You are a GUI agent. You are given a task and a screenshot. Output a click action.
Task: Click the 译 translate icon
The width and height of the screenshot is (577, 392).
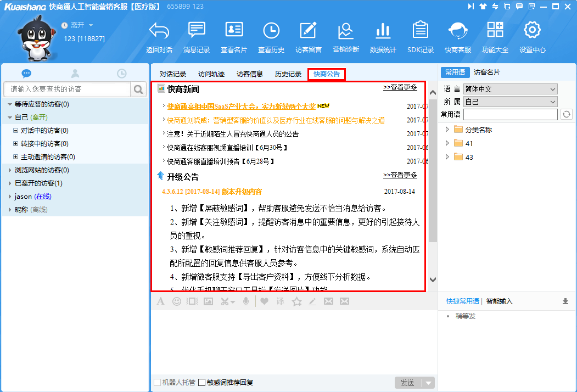(x=280, y=301)
